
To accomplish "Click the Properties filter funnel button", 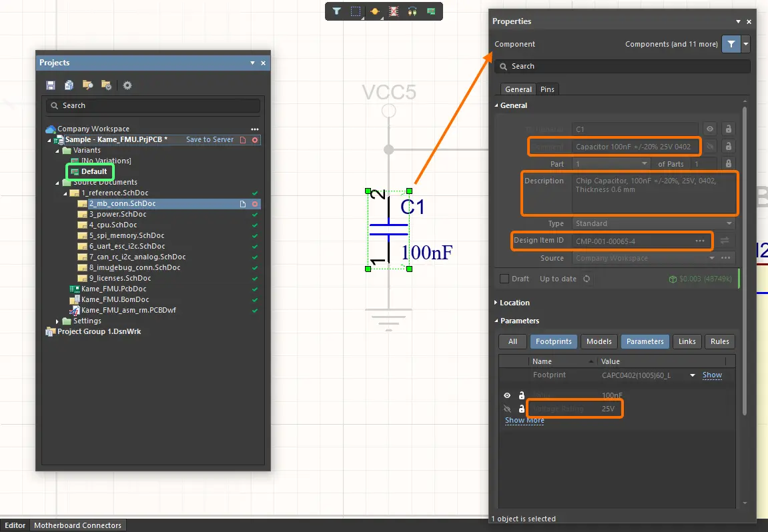I will click(731, 44).
